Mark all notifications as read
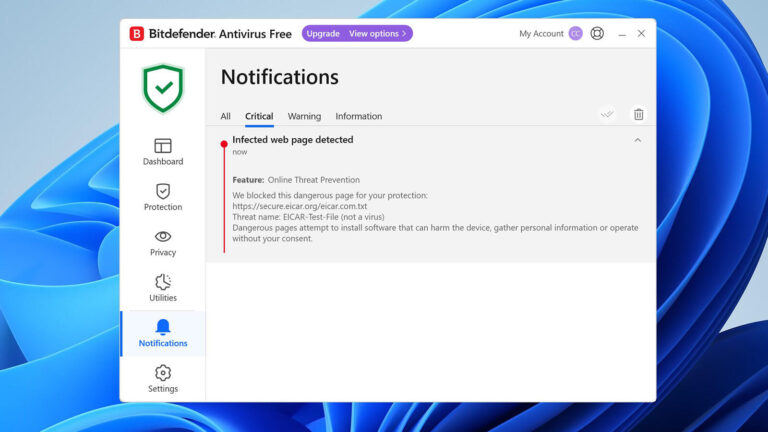Screen dimensions: 768x432 click(x=607, y=114)
